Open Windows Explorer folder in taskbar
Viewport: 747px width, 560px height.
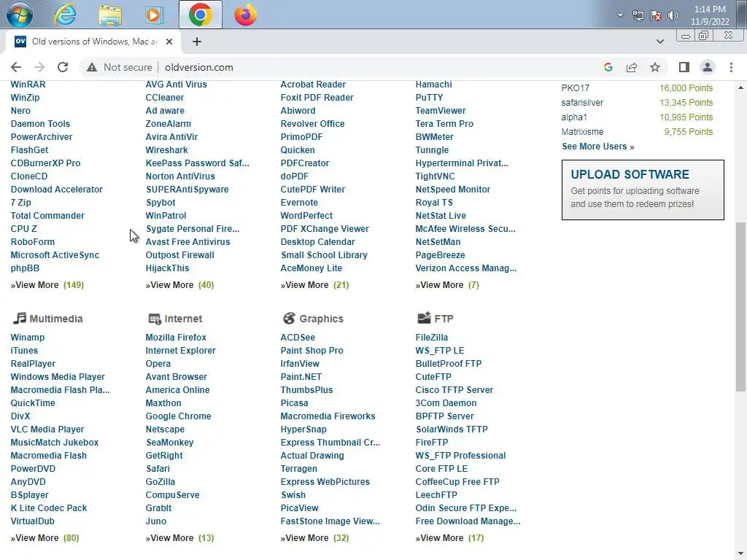click(110, 15)
